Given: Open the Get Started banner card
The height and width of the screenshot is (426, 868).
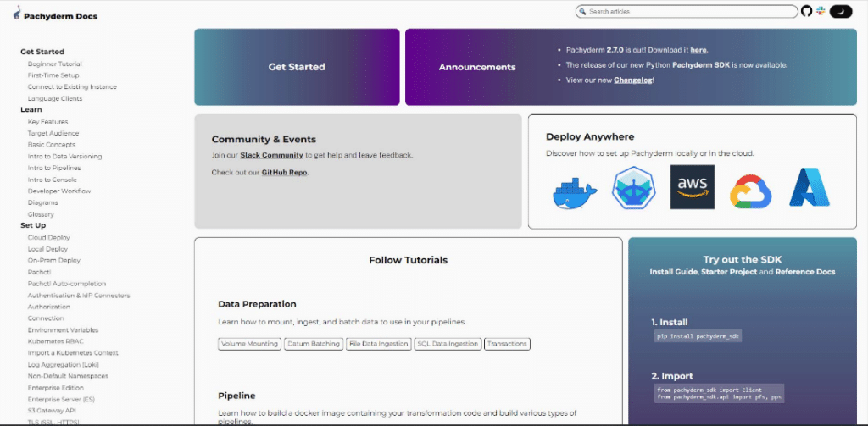Looking at the screenshot, I should pyautogui.click(x=297, y=67).
